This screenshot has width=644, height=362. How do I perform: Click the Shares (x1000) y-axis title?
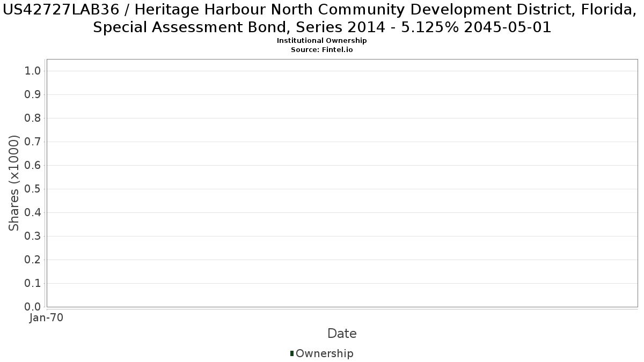14,183
